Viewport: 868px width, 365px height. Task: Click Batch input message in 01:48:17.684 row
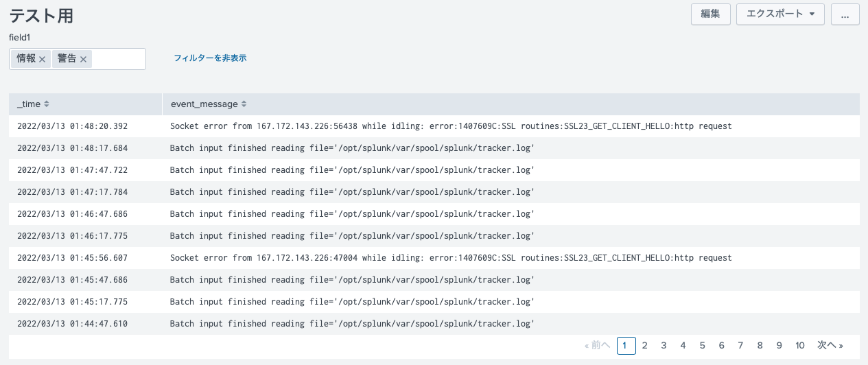(x=352, y=148)
